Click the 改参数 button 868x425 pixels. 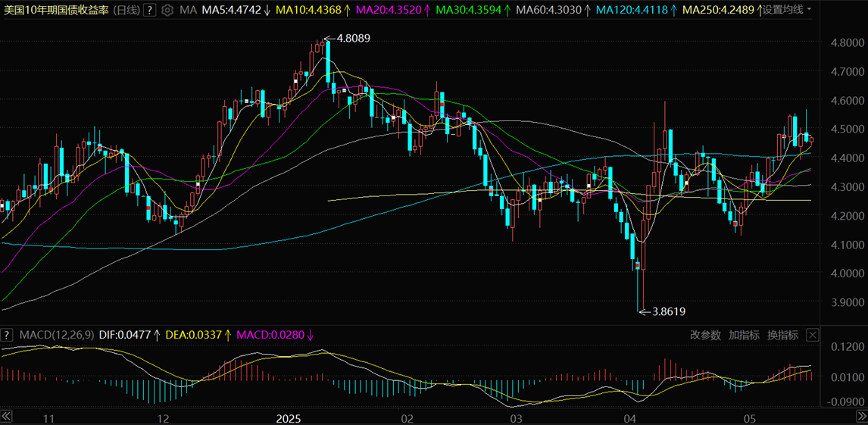point(705,335)
